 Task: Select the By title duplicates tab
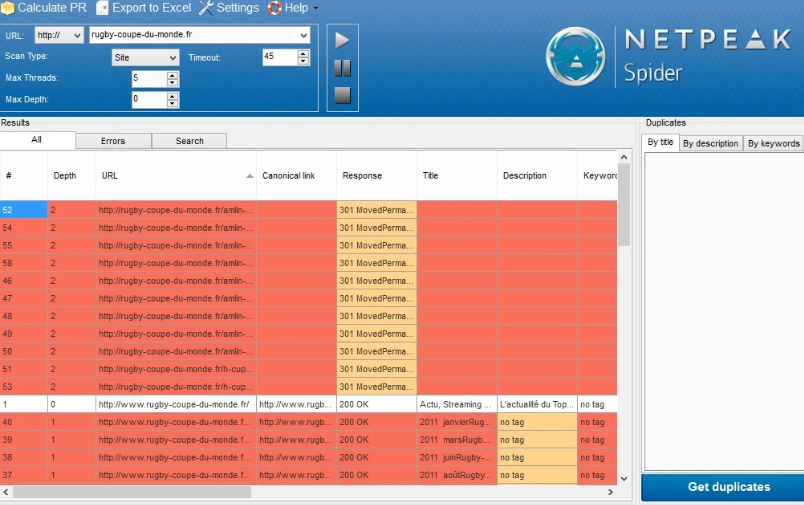[660, 142]
